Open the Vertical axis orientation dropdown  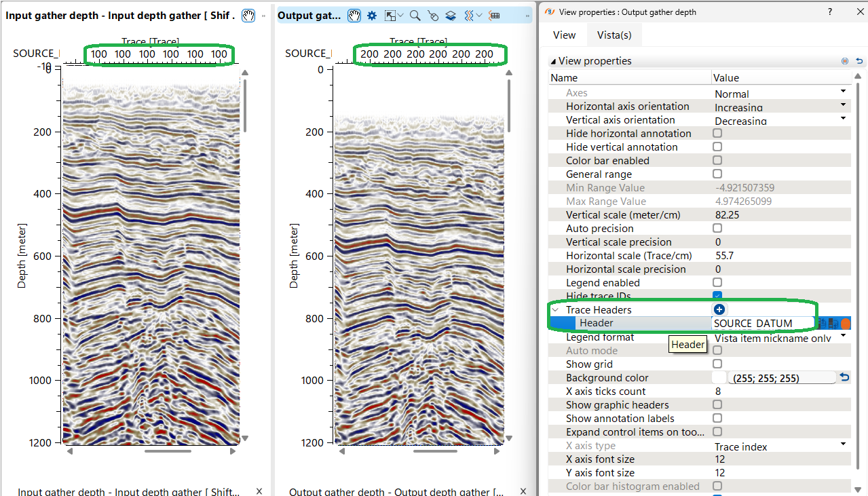tap(844, 119)
